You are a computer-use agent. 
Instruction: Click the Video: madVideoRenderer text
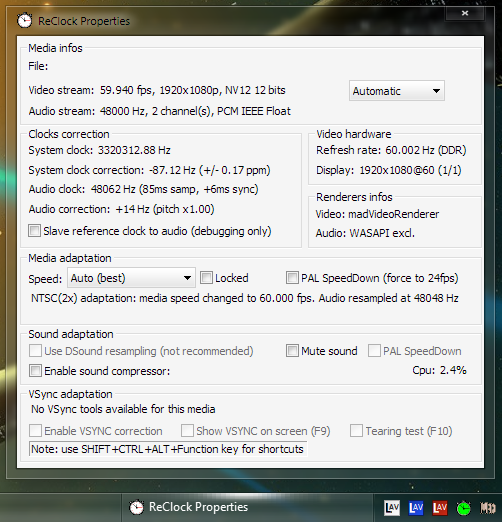(377, 214)
